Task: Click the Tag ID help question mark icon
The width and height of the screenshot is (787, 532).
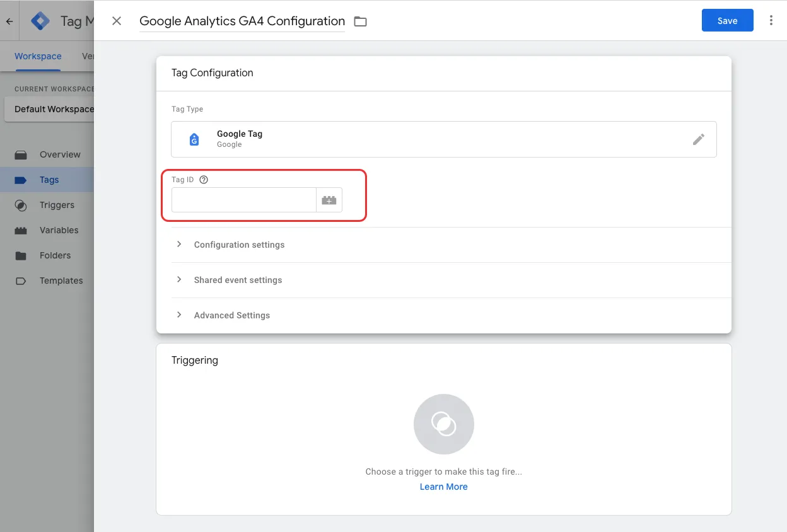Action: pyautogui.click(x=204, y=180)
